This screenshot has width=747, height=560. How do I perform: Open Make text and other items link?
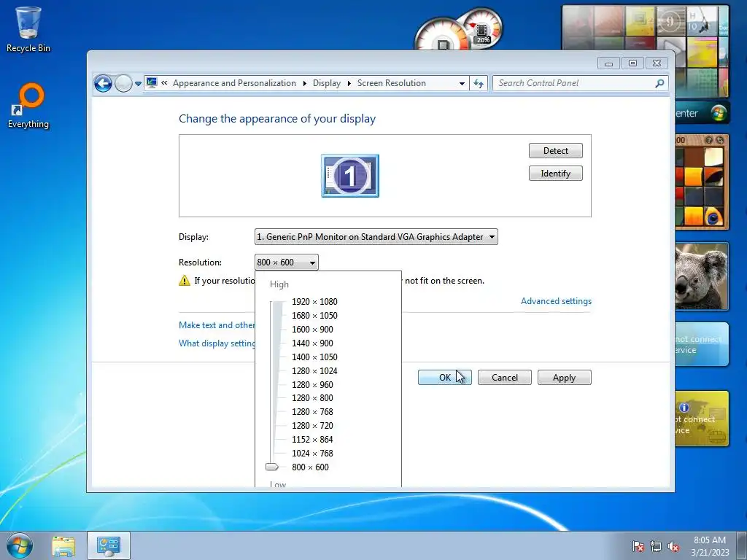pos(217,324)
